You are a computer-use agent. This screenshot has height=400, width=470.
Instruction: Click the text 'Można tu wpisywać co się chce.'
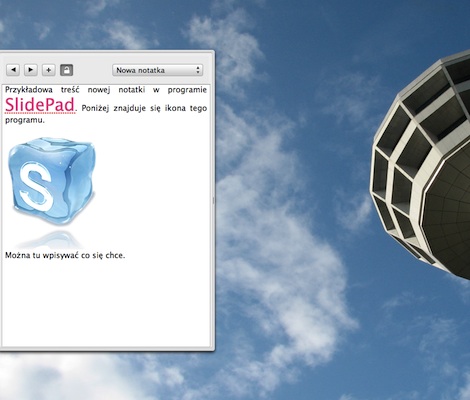(65, 256)
